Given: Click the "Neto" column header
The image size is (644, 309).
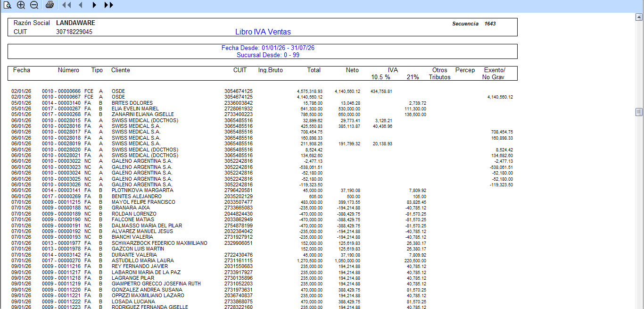Looking at the screenshot, I should pyautogui.click(x=352, y=70).
